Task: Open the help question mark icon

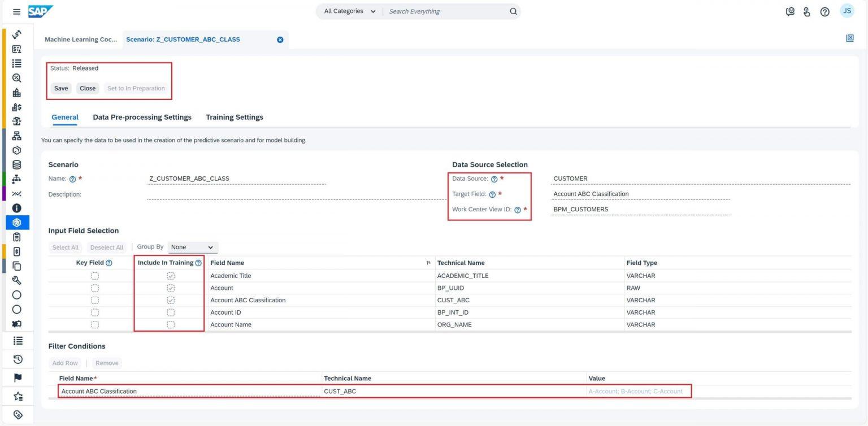Action: pos(824,11)
